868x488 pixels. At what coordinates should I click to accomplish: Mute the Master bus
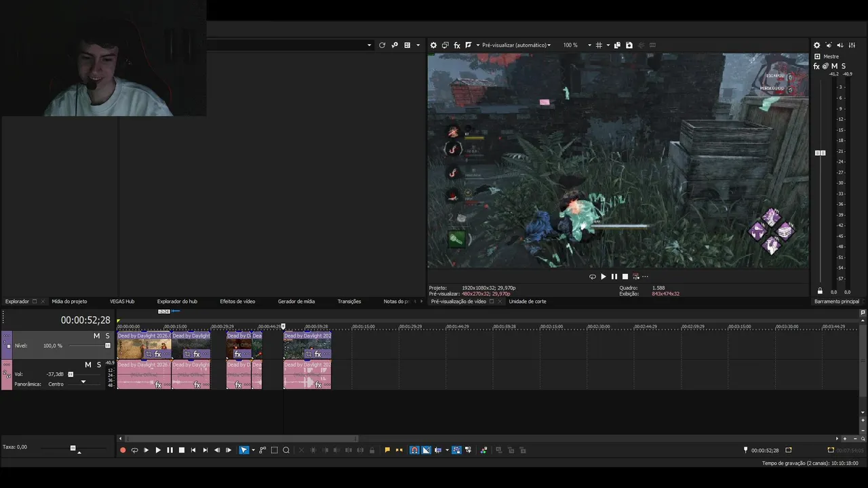point(834,66)
